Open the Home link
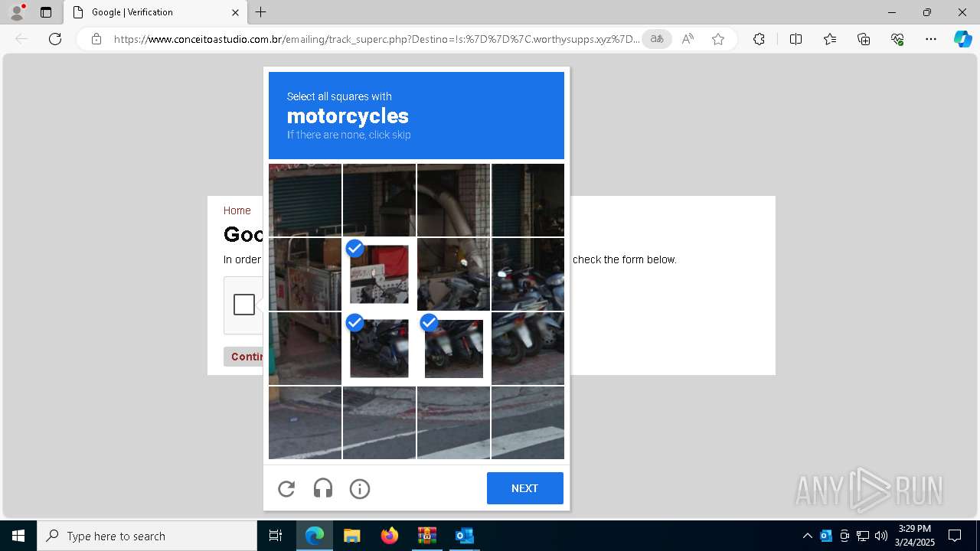980x551 pixels. click(237, 210)
